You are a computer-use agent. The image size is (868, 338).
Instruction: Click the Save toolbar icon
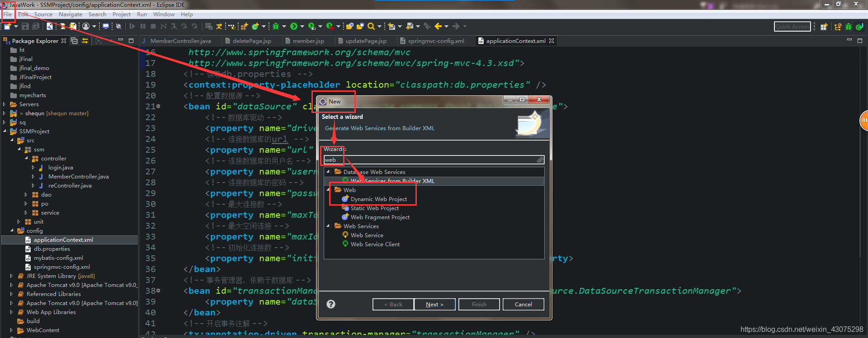[x=25, y=26]
